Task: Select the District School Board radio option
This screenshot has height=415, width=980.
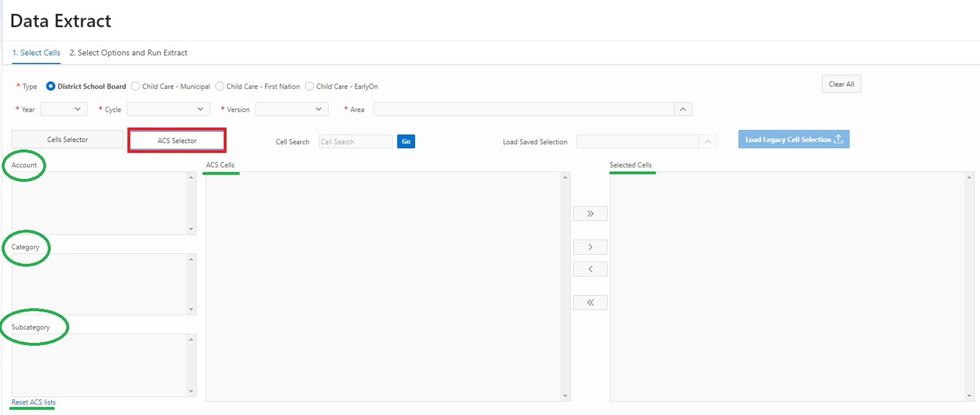Action: click(51, 86)
